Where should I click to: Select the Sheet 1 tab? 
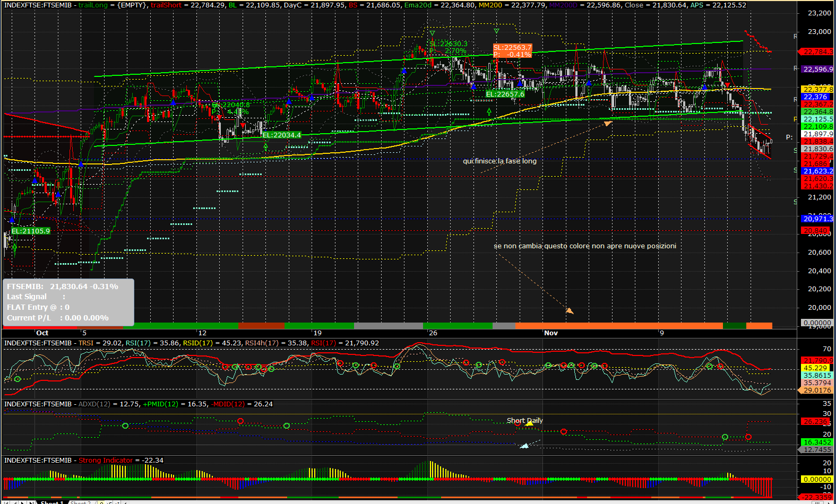pos(52,502)
